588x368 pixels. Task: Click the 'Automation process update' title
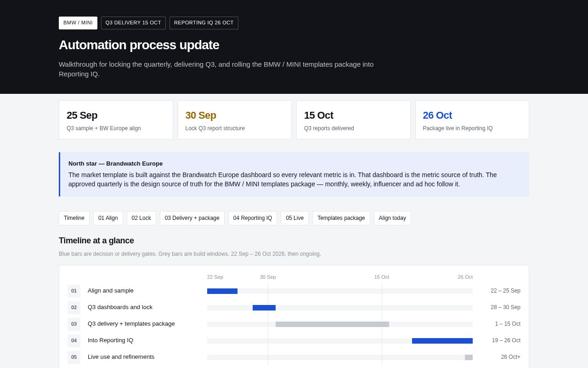coord(139,45)
